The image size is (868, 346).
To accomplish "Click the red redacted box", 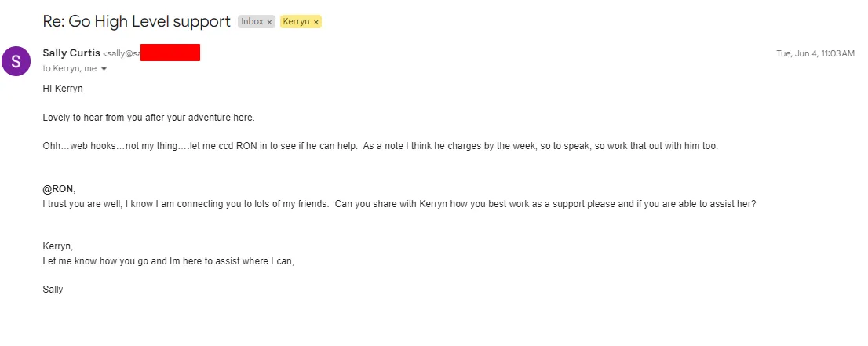I will click(x=170, y=53).
